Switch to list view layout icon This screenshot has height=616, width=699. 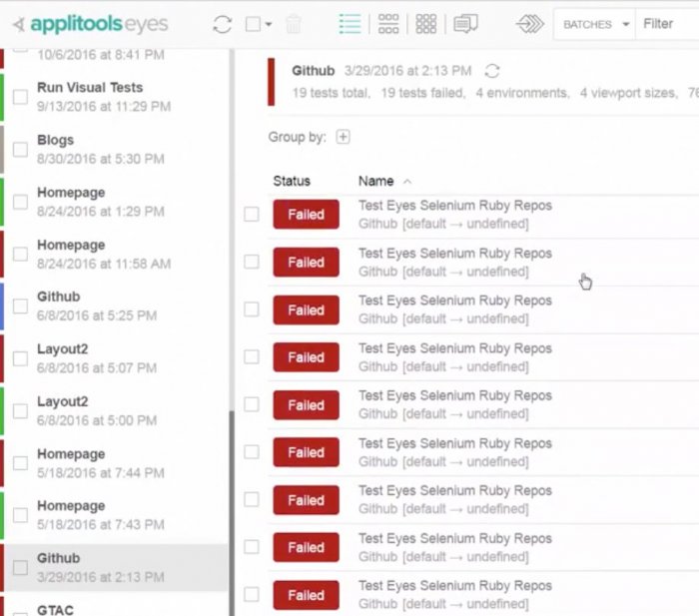click(349, 24)
